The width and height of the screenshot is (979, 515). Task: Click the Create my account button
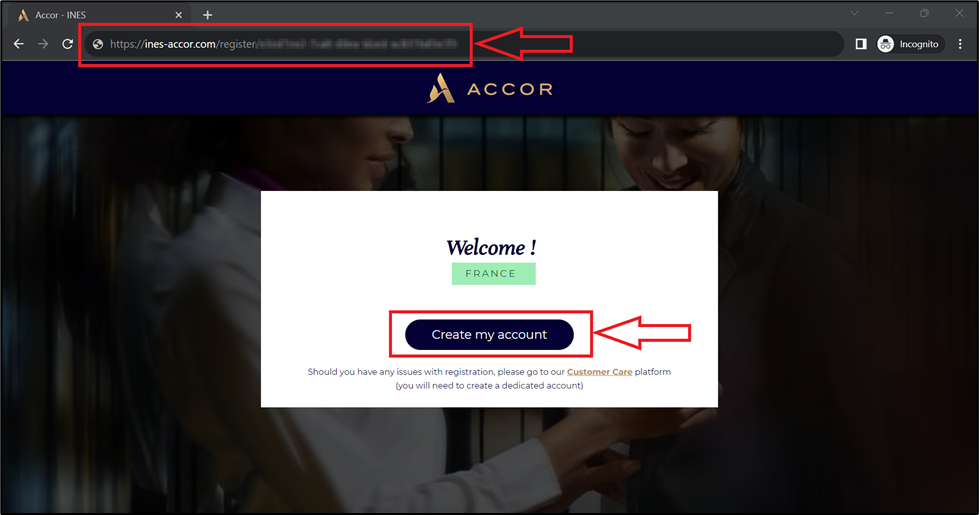(x=489, y=335)
